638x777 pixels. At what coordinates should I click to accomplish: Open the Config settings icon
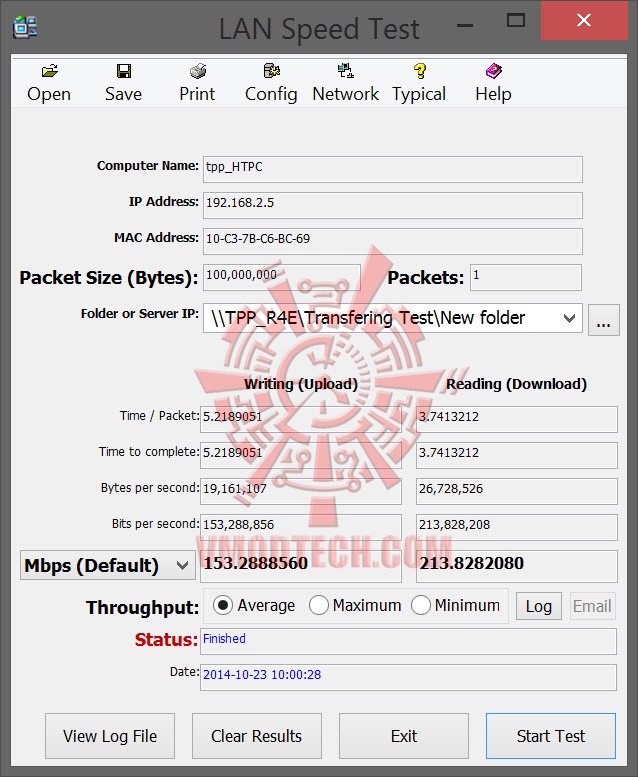click(271, 71)
